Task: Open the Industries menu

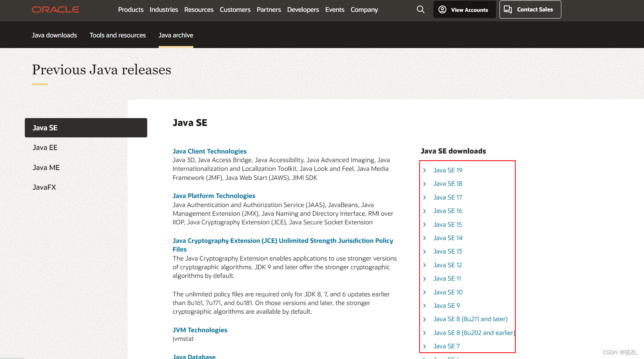Action: click(x=164, y=9)
